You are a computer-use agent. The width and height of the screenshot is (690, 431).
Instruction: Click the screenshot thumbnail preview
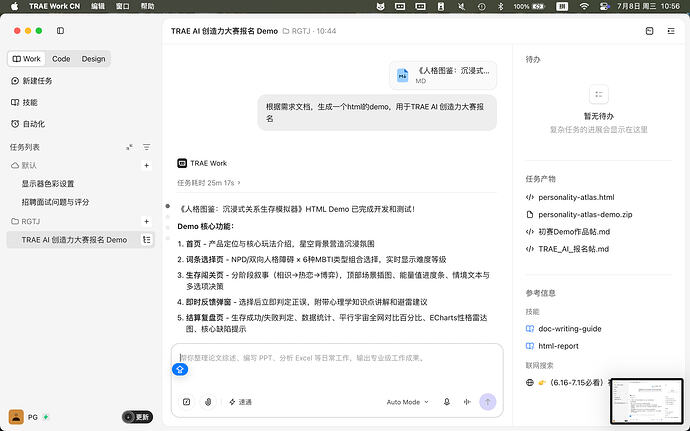647,401
